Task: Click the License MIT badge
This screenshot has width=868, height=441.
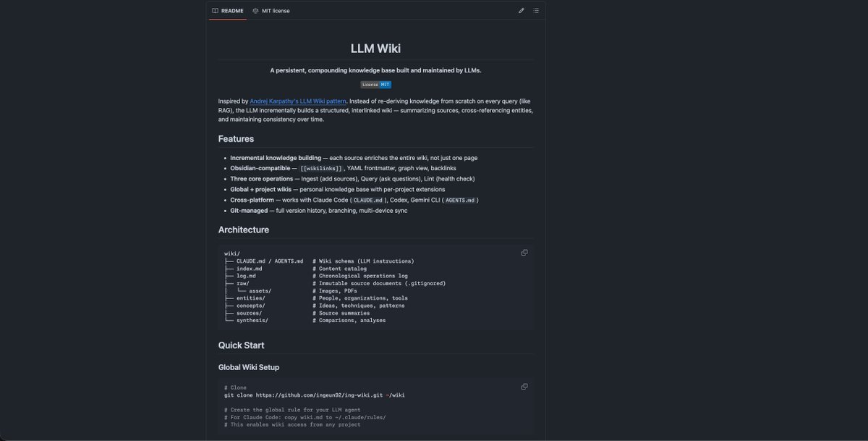Action: coord(375,85)
